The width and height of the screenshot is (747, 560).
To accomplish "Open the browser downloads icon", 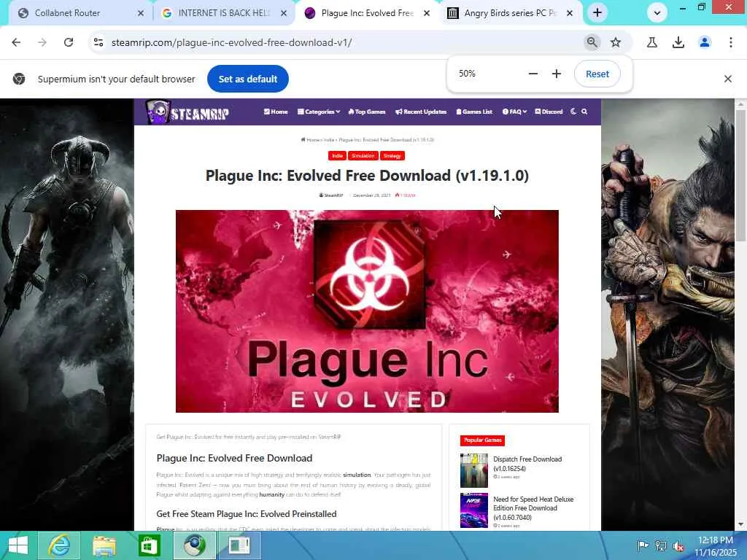I will coord(678,42).
